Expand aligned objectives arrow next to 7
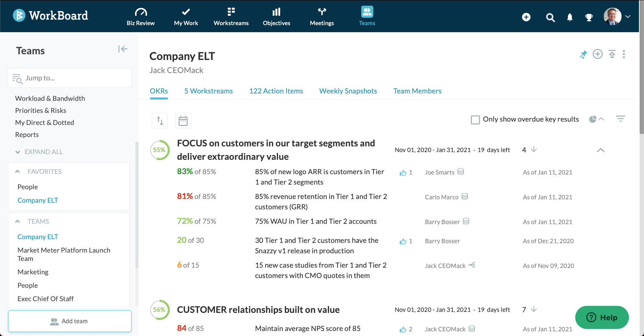Screen dimensions: 644x336 click(x=534, y=309)
